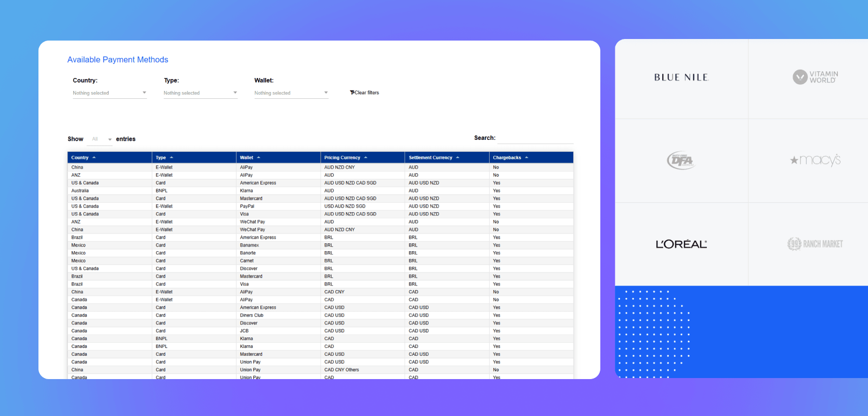The height and width of the screenshot is (416, 868).
Task: Click the Clear filters funnel icon
Action: (352, 93)
